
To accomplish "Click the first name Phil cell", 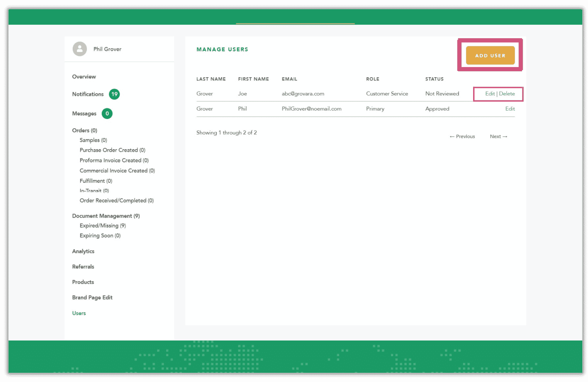I will tap(243, 109).
